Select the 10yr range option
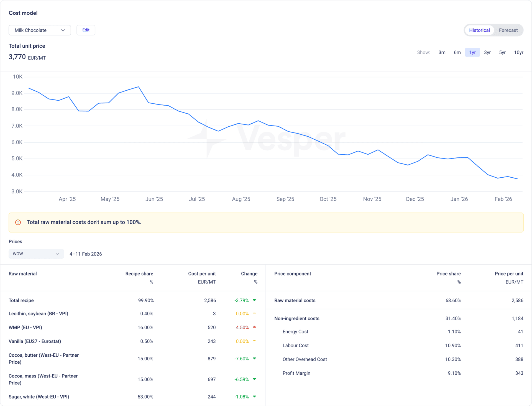532x406 pixels. coord(518,52)
